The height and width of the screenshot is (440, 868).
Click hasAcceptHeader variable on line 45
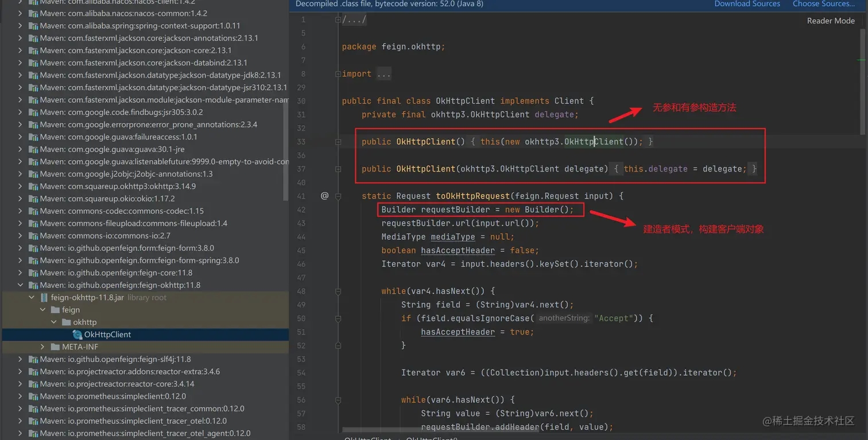[x=458, y=250]
